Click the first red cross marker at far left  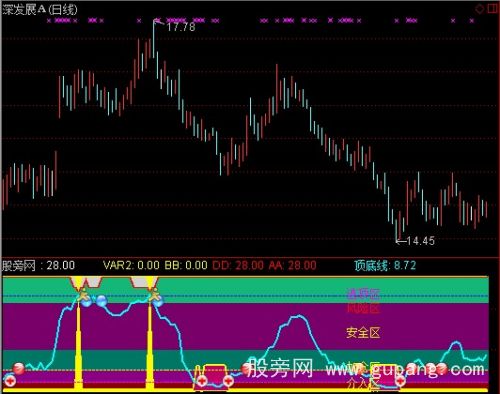pos(9,380)
